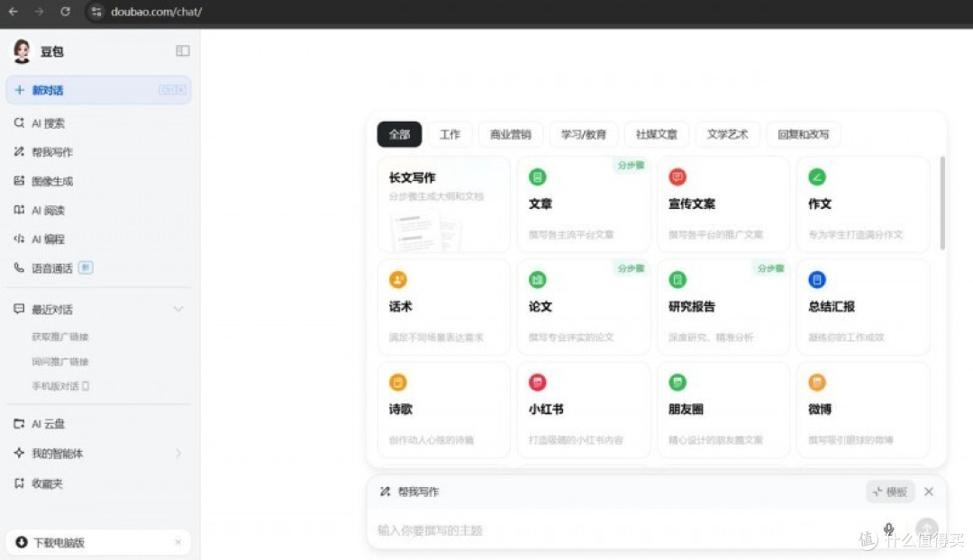The width and height of the screenshot is (973, 560).
Task: Click the green 朋友圈 template icon
Action: 677,382
